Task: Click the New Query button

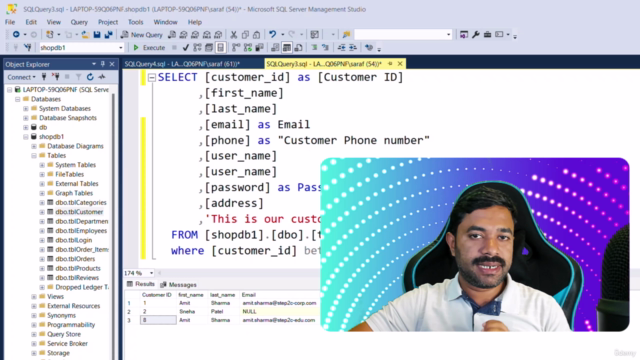Action: (142, 35)
